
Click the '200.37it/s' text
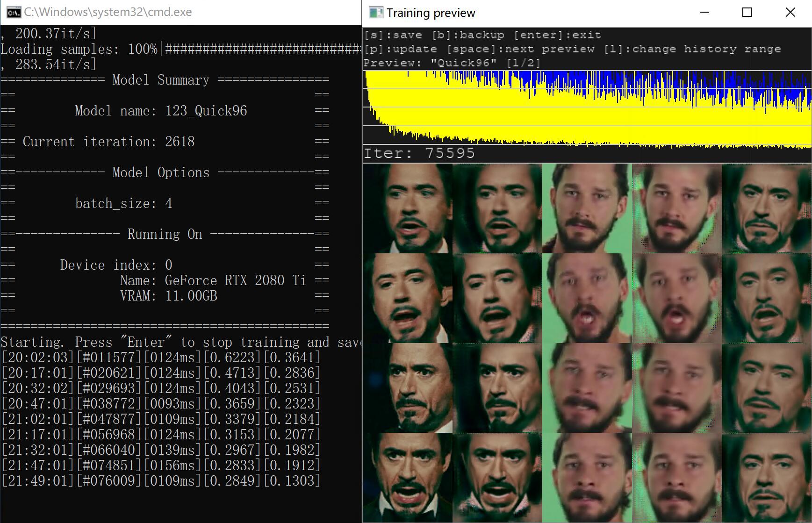[56, 34]
